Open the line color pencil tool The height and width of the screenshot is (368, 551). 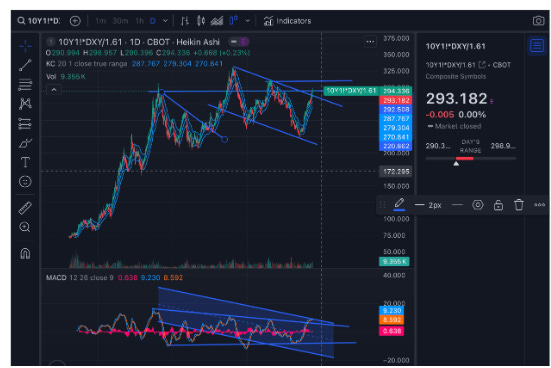(399, 205)
